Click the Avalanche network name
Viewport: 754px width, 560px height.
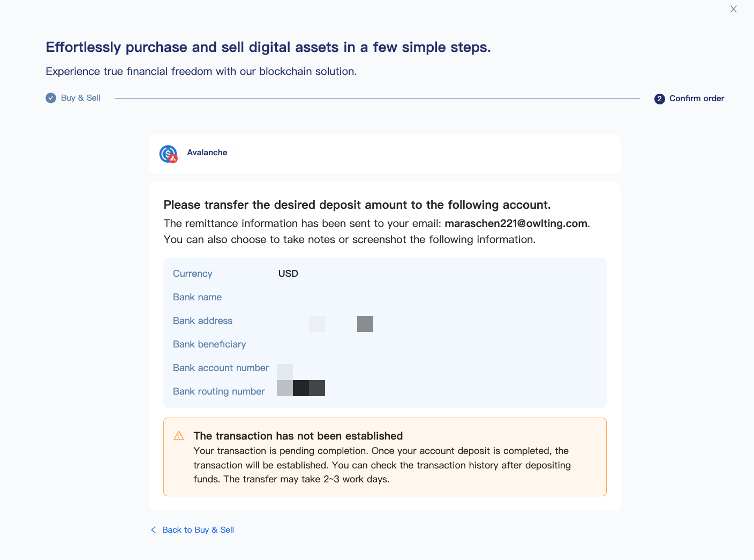coord(207,153)
